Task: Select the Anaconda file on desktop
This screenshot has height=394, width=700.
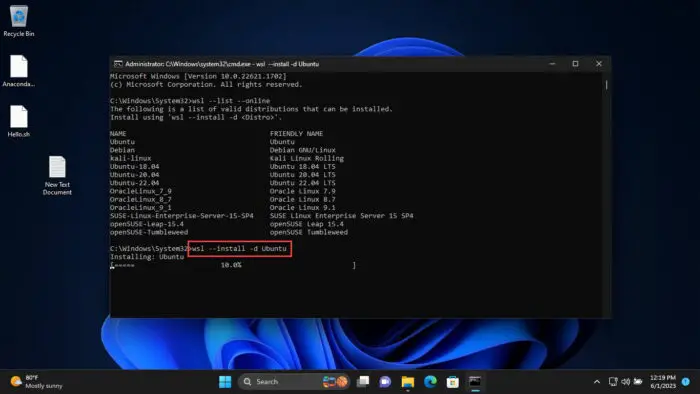Action: (x=19, y=71)
